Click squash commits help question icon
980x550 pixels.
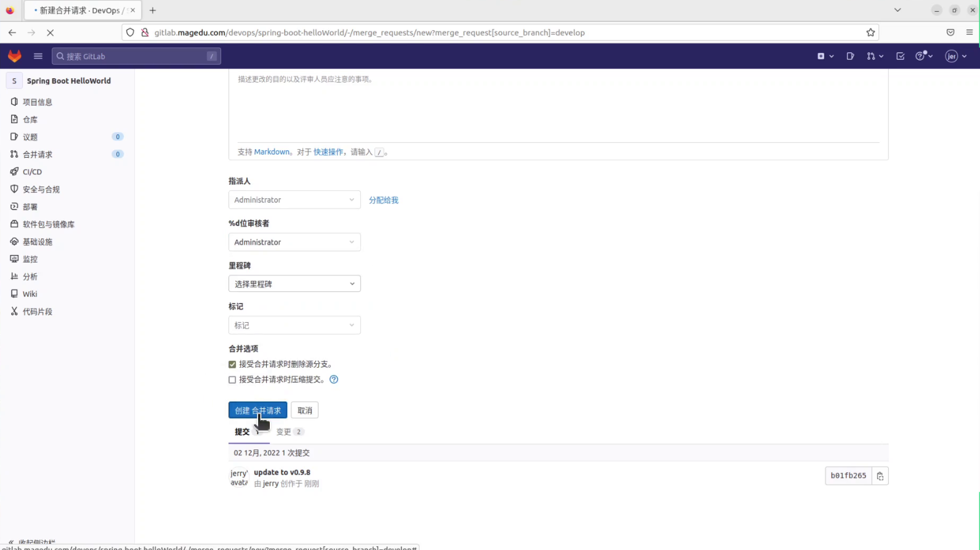pyautogui.click(x=334, y=379)
